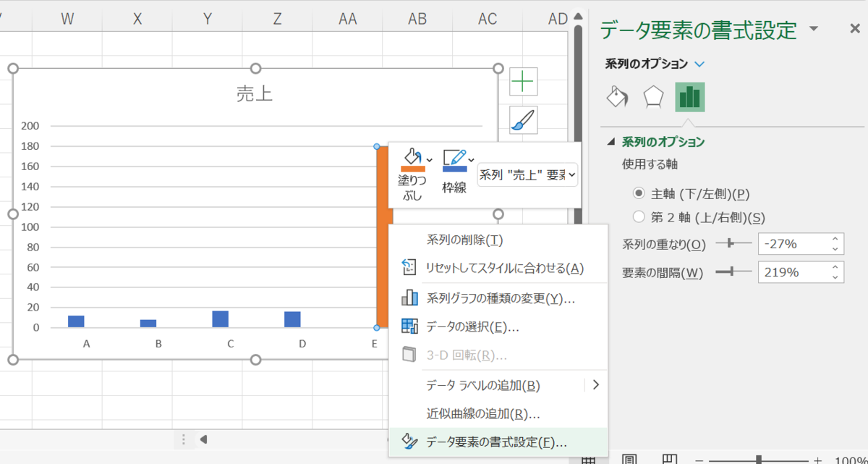Select the Series Options bar chart icon

point(689,96)
